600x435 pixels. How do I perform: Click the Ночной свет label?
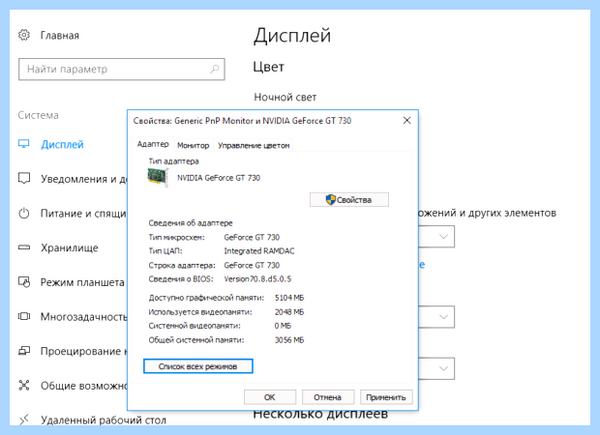click(x=285, y=97)
